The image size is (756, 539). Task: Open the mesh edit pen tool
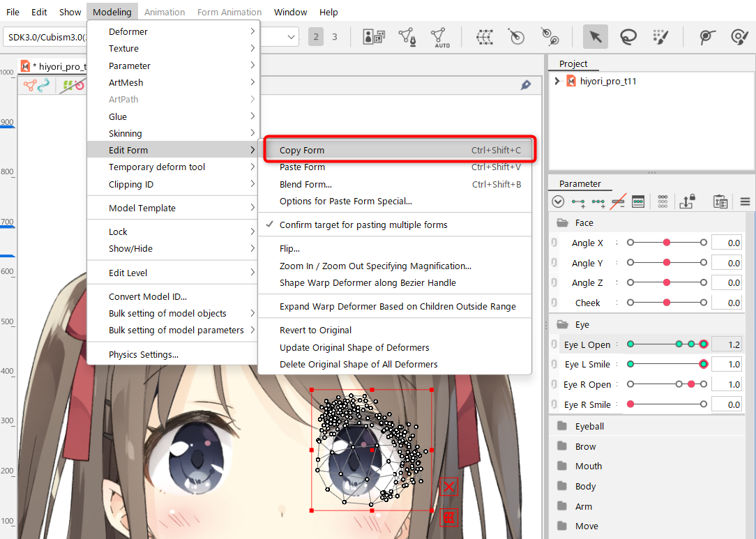407,37
